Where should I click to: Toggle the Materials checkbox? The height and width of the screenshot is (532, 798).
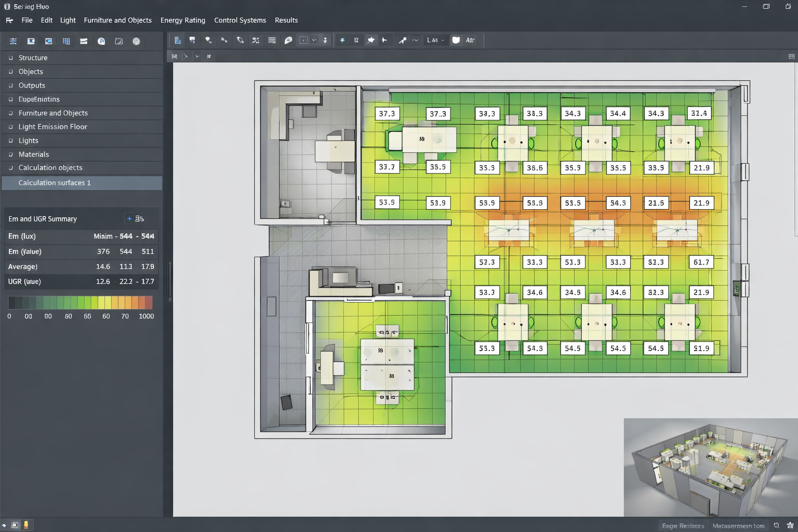click(x=10, y=154)
